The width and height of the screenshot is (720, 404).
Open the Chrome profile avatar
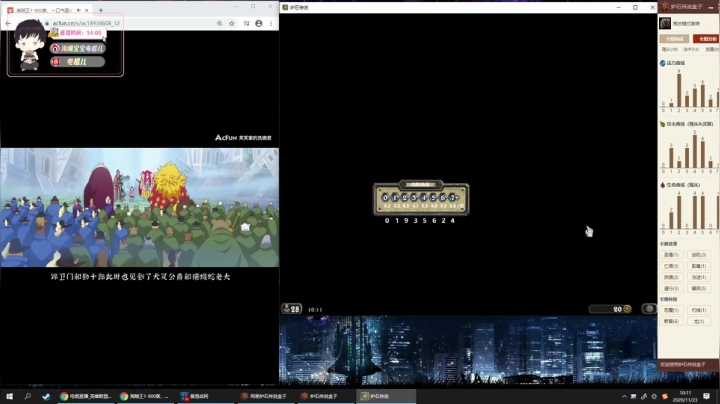point(259,23)
